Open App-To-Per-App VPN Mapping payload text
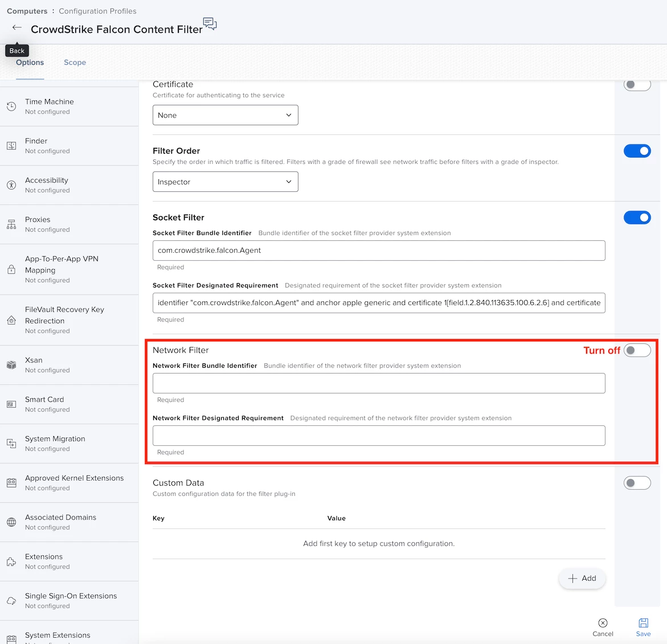This screenshot has width=667, height=644. 62,265
